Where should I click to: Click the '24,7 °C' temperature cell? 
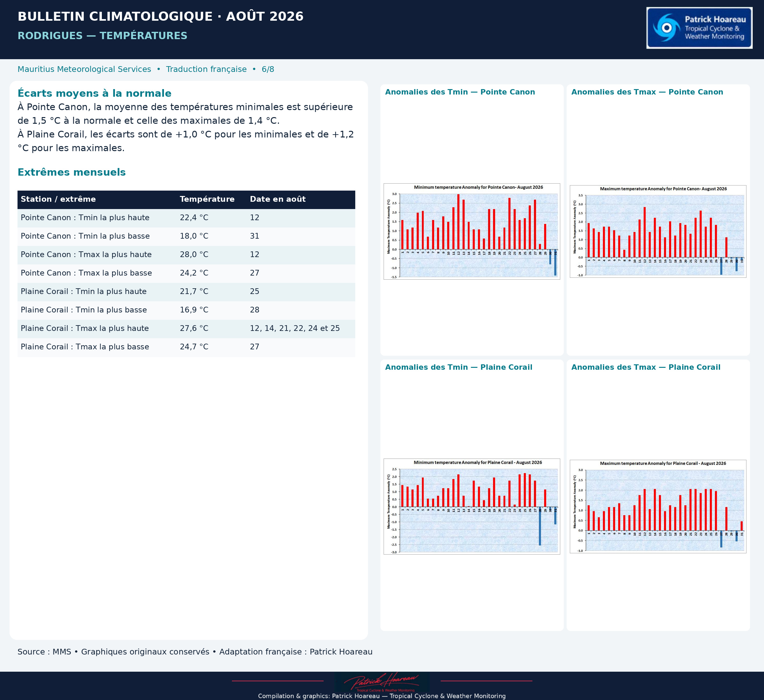pos(194,347)
